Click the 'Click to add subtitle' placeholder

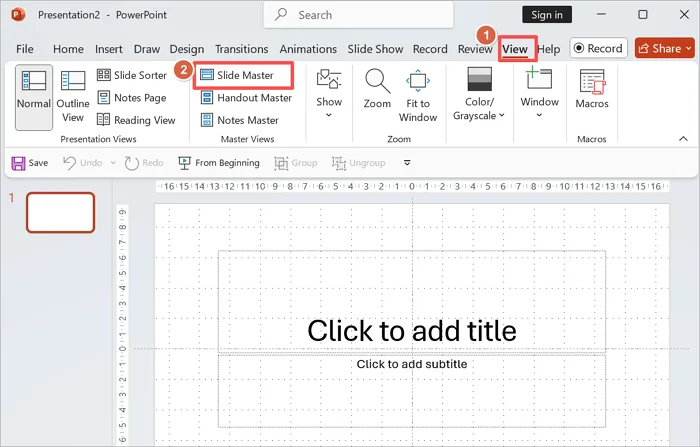click(x=412, y=391)
